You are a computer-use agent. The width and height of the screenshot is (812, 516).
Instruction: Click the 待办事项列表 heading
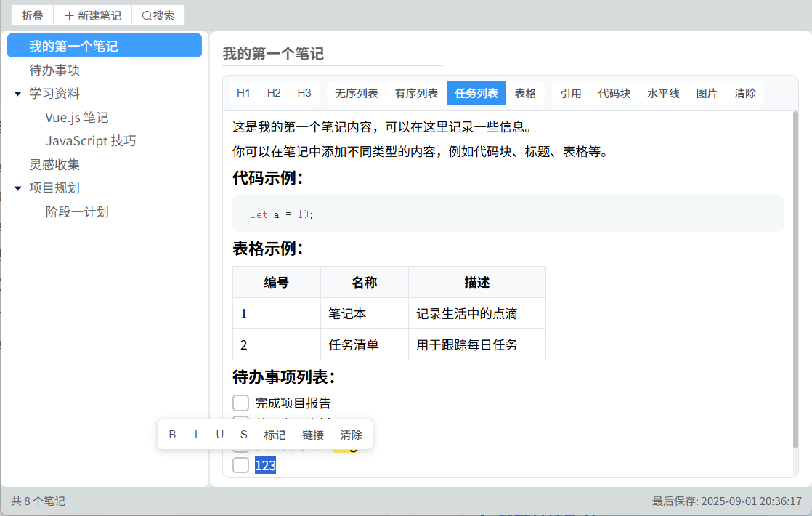[x=284, y=377]
